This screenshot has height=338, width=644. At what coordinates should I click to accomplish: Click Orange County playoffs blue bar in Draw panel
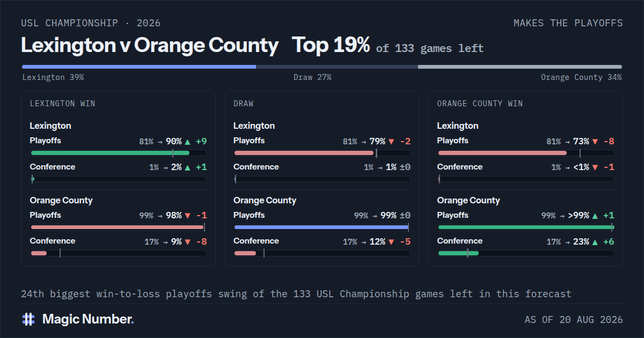[321, 227]
